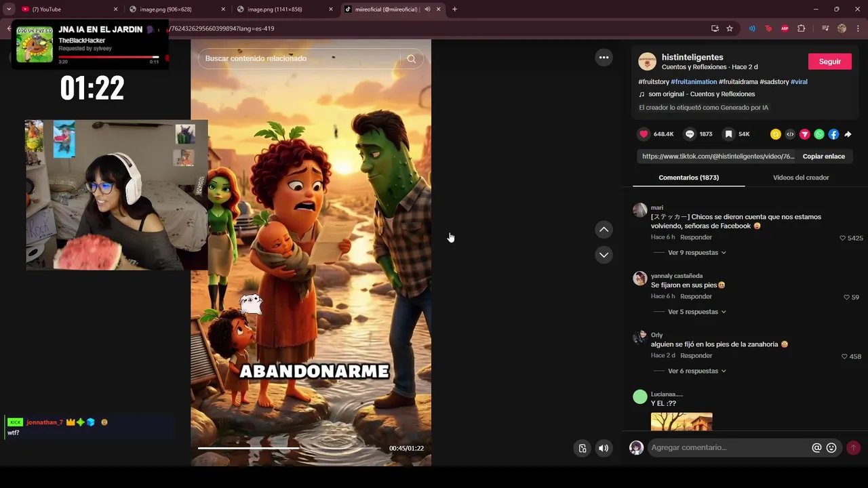The width and height of the screenshot is (868, 488).
Task: Go to previous video with up arrow
Action: click(x=604, y=230)
